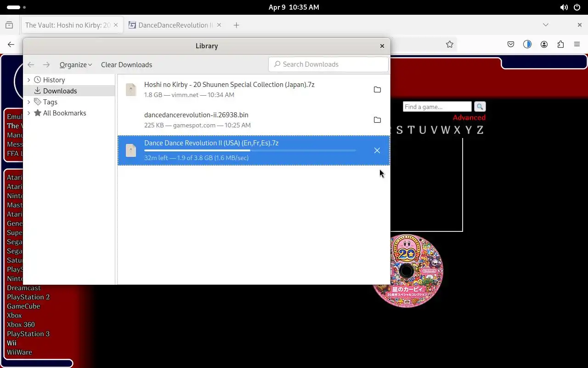
Task: Browse games starting with letter Z
Action: tap(480, 130)
